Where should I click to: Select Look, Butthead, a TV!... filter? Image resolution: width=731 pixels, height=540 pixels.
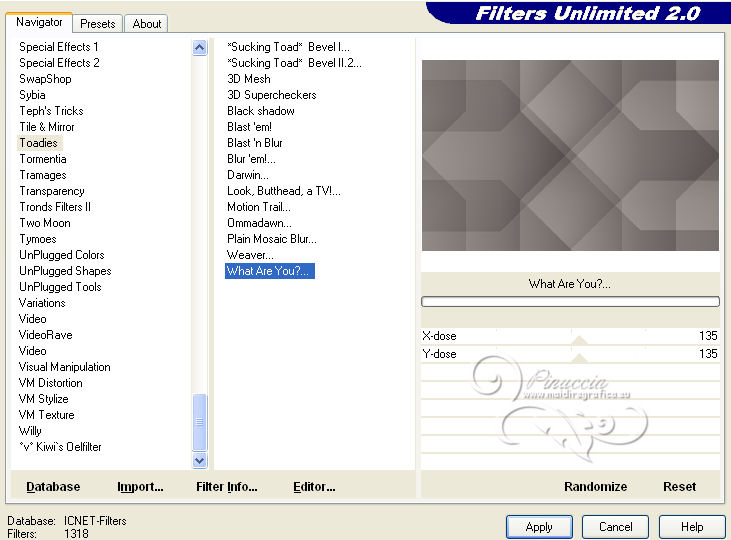(x=283, y=191)
